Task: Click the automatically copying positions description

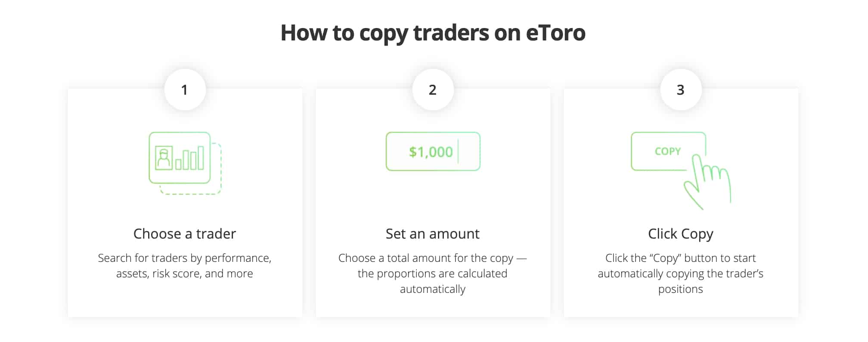Action: tap(681, 273)
